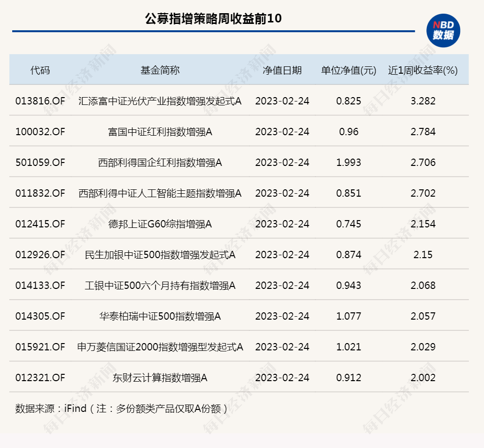Viewport: 484px width, 448px height.
Task: Click fund name 富国中证红利指数增强A
Action: coord(160,132)
